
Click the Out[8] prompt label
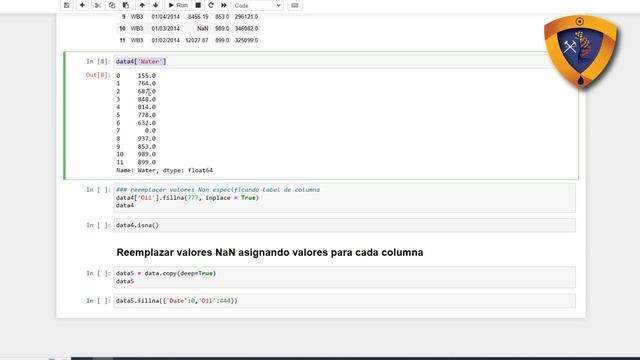click(98, 75)
